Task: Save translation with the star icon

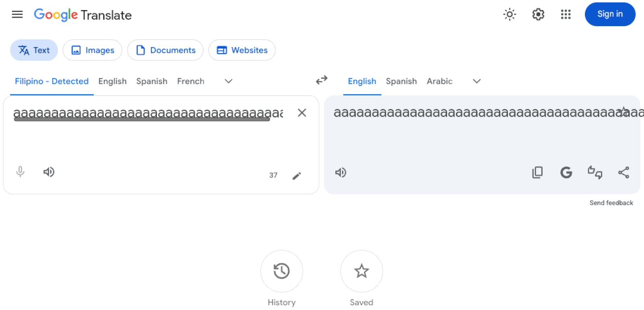Action: tap(623, 111)
